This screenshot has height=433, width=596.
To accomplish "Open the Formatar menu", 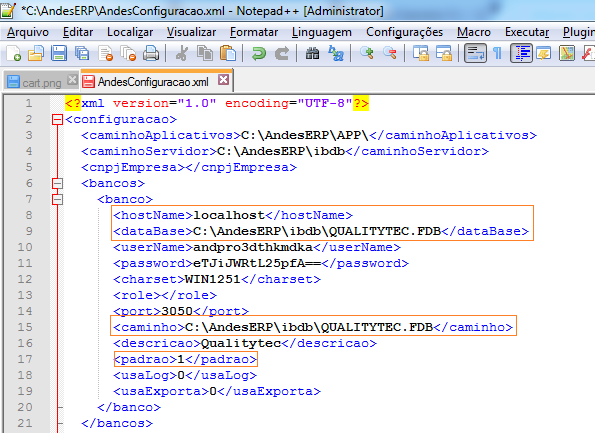I will click(x=254, y=32).
